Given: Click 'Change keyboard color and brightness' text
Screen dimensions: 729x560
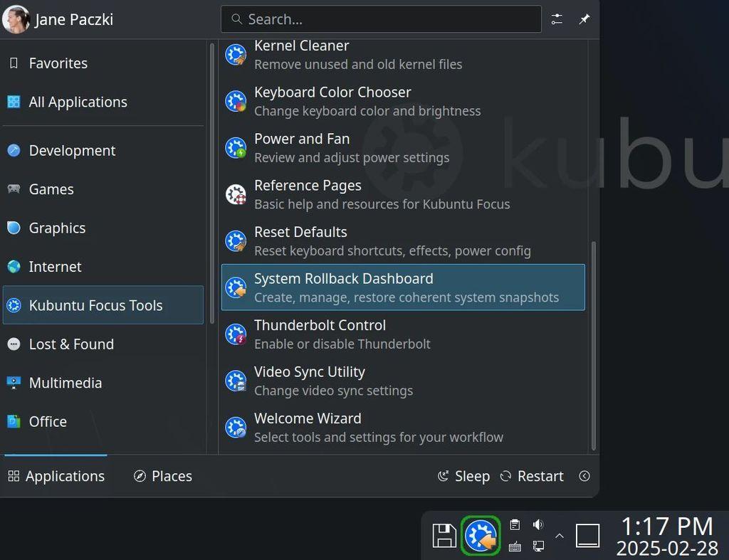Looking at the screenshot, I should point(367,111).
